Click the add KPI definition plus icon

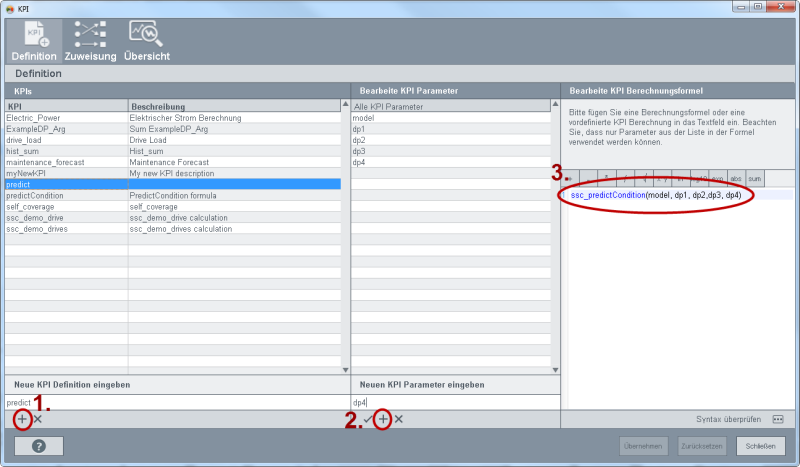point(23,419)
